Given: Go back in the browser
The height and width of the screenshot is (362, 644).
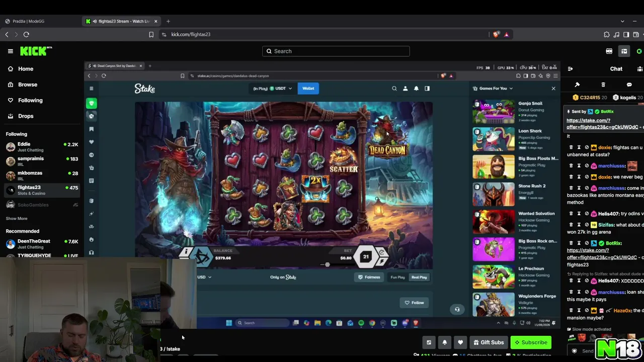Looking at the screenshot, I should coord(7,34).
